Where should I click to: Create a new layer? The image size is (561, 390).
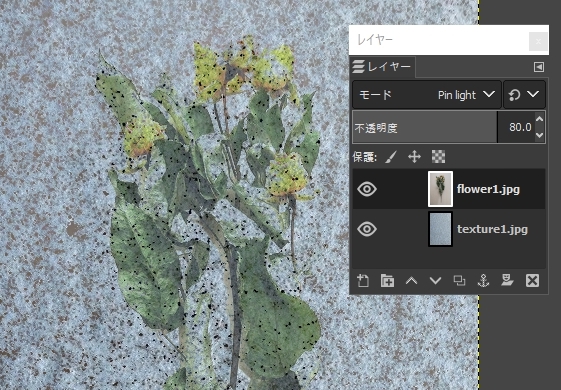pyautogui.click(x=363, y=281)
